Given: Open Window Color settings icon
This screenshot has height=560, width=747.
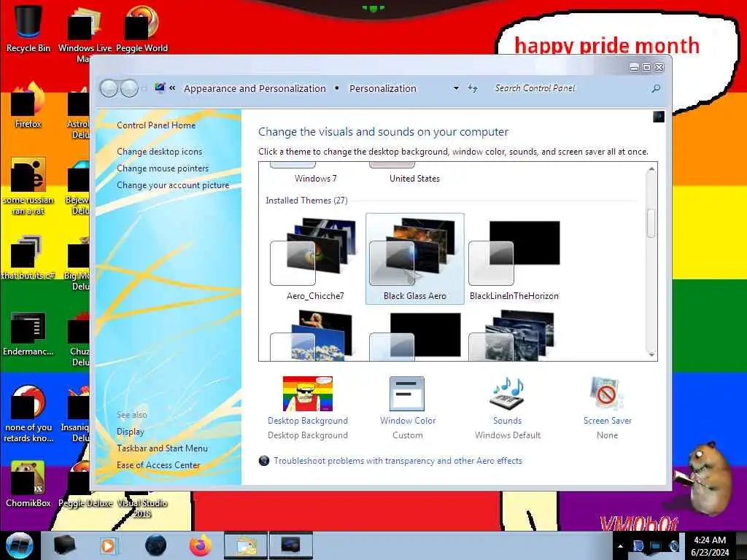Looking at the screenshot, I should [x=407, y=394].
